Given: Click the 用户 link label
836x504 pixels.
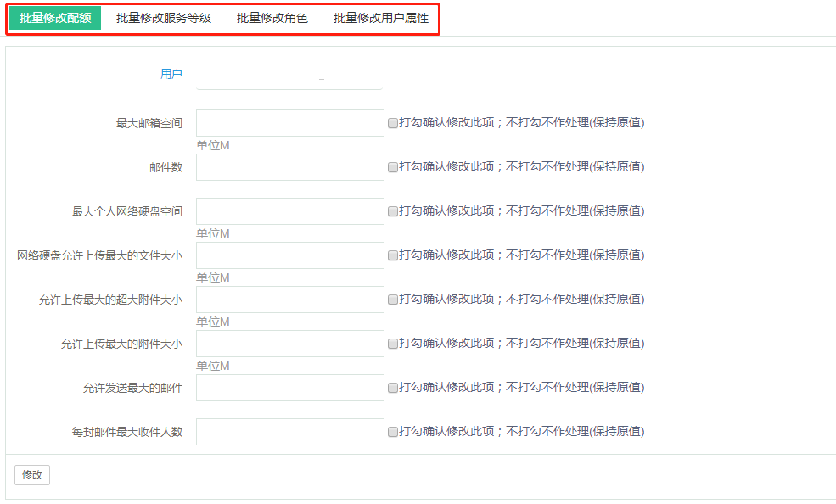Looking at the screenshot, I should coord(171,74).
